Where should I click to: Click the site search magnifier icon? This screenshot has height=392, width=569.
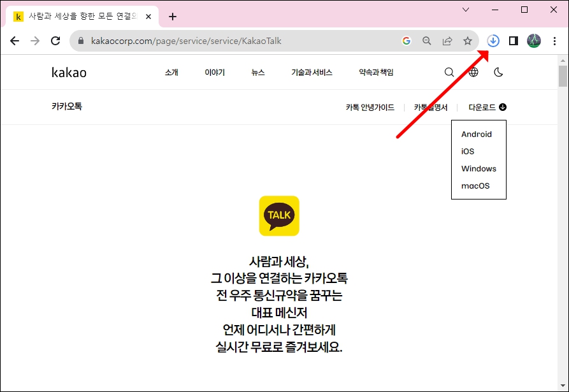click(x=449, y=72)
